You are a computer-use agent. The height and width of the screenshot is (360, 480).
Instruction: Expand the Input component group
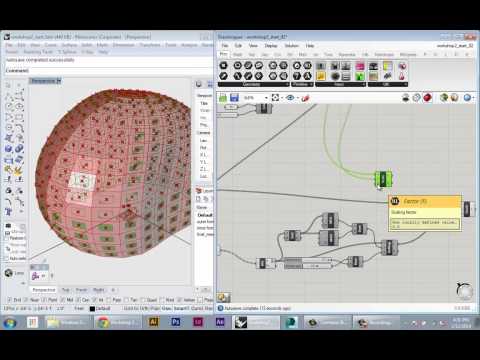pos(340,84)
